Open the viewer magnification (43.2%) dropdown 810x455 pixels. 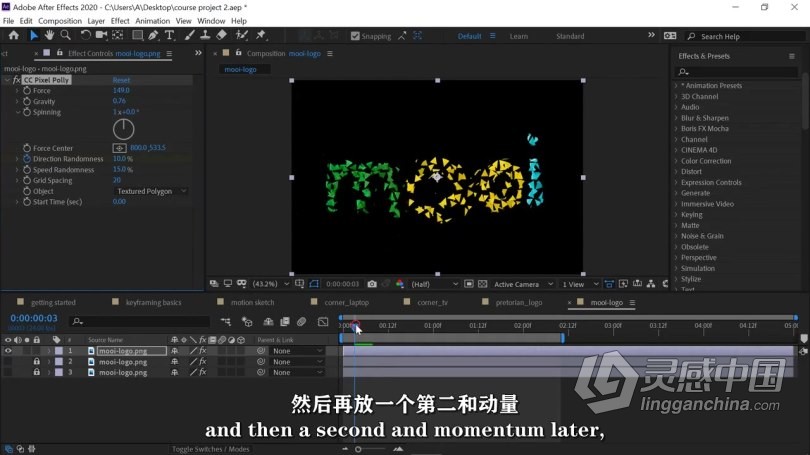[270, 284]
